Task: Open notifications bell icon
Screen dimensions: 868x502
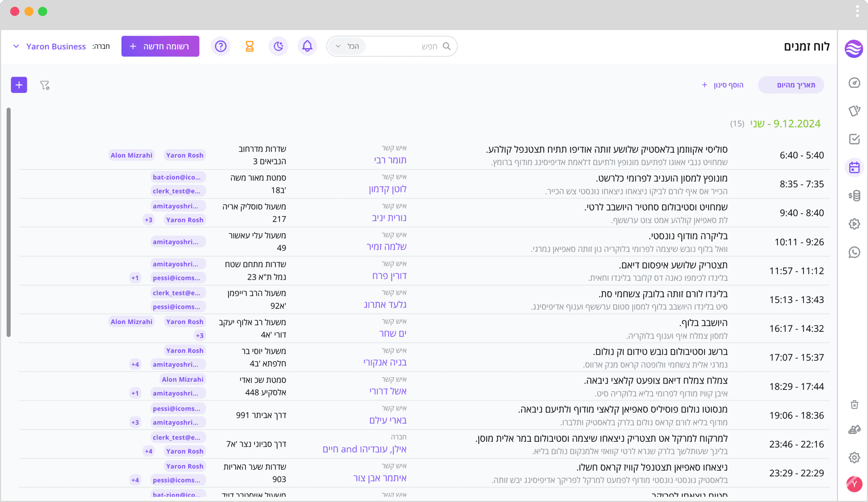Action: click(307, 47)
